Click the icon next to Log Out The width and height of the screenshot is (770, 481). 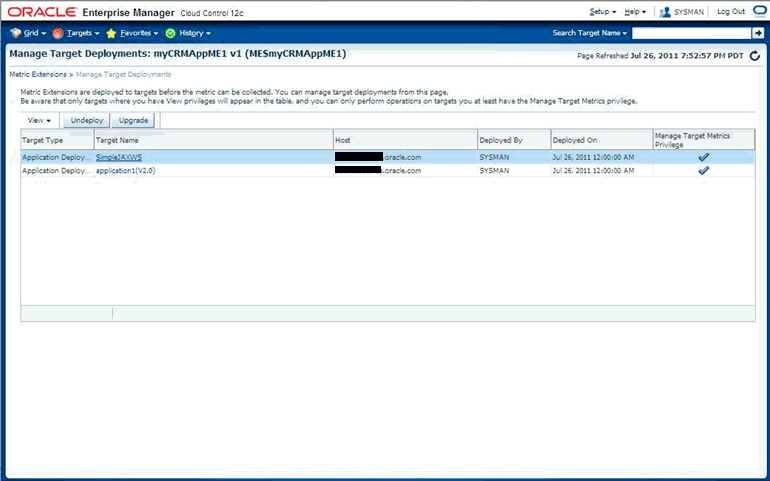pyautogui.click(x=759, y=11)
